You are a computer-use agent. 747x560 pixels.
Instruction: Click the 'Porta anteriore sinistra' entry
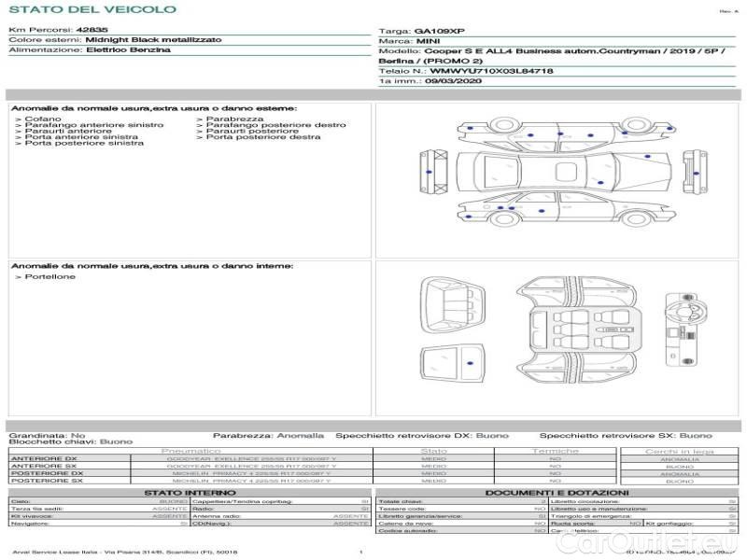pyautogui.click(x=81, y=137)
